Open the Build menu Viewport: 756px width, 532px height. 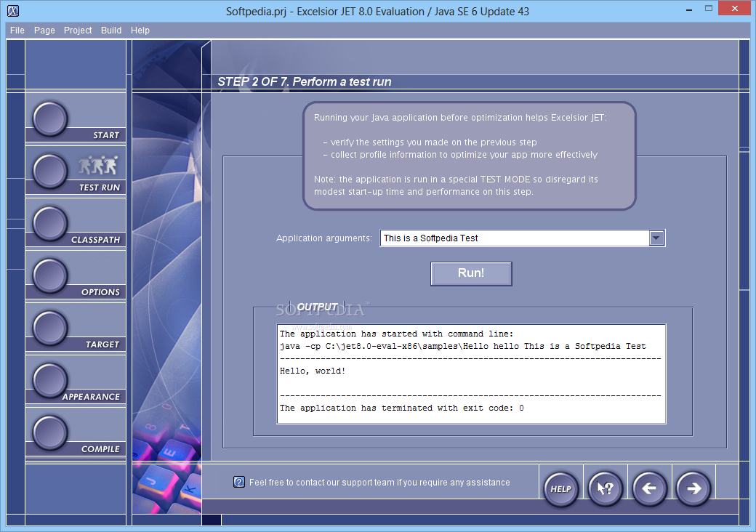click(x=111, y=31)
